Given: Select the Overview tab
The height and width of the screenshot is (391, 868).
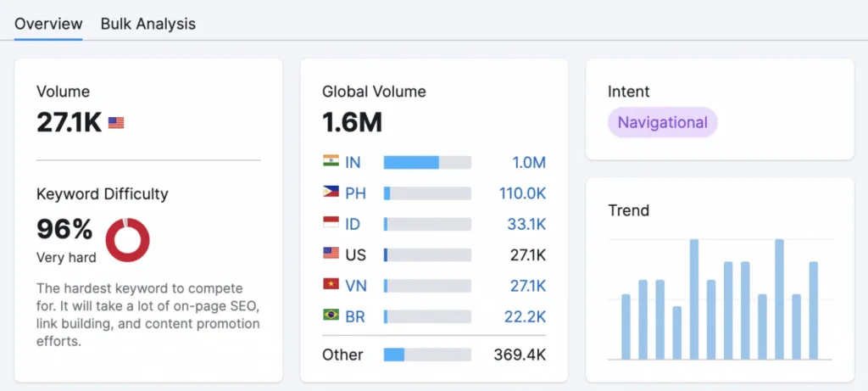Looking at the screenshot, I should 48,24.
